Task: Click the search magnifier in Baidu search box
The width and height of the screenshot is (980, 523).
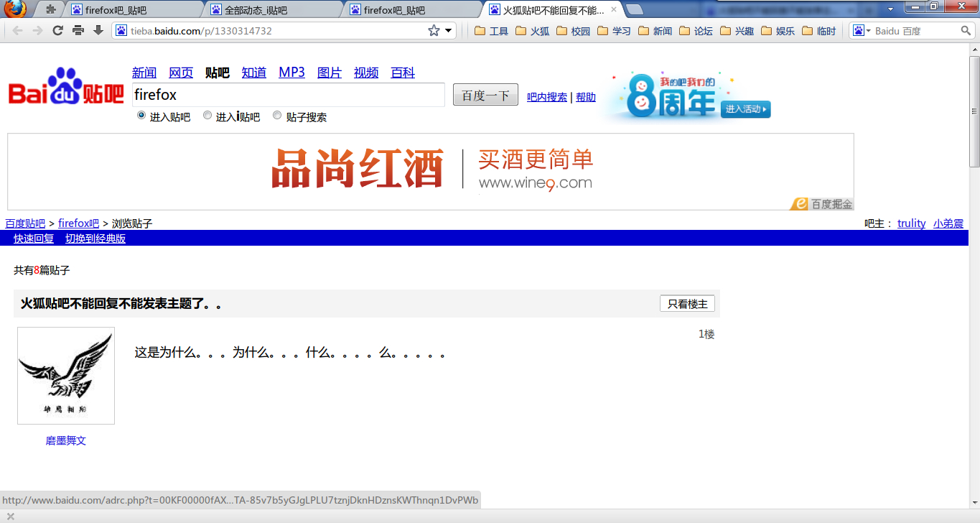Action: 966,31
